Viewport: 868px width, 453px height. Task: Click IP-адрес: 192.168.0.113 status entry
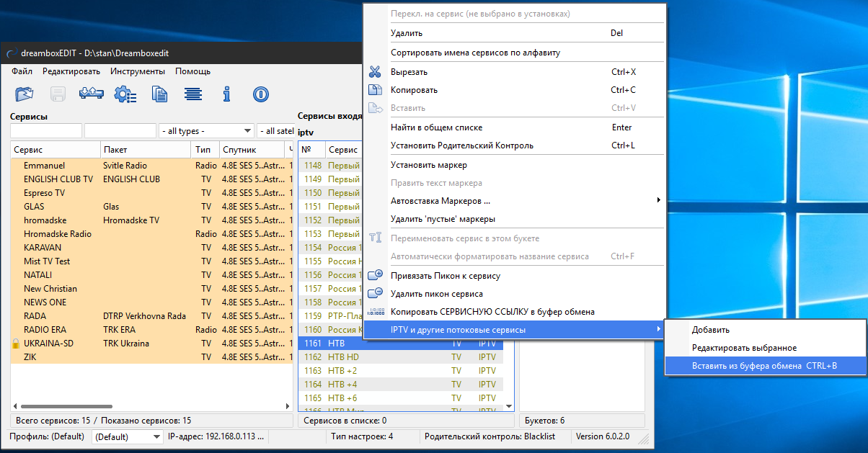pos(216,436)
